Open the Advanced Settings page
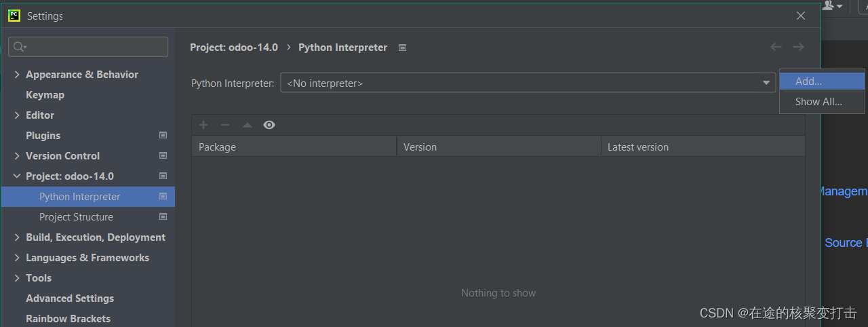 coord(70,299)
